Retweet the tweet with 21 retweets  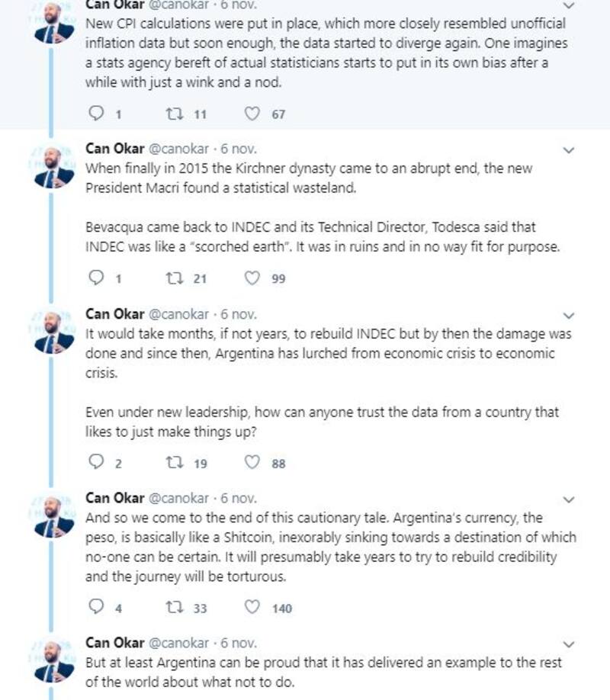(173, 278)
